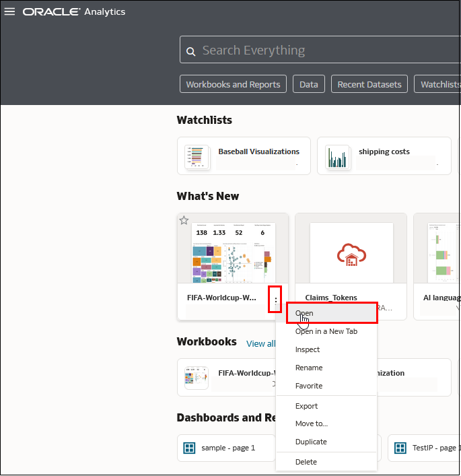Click the sample - page 1 grid icon
Viewport: 461px width, 476px height.
(189, 448)
